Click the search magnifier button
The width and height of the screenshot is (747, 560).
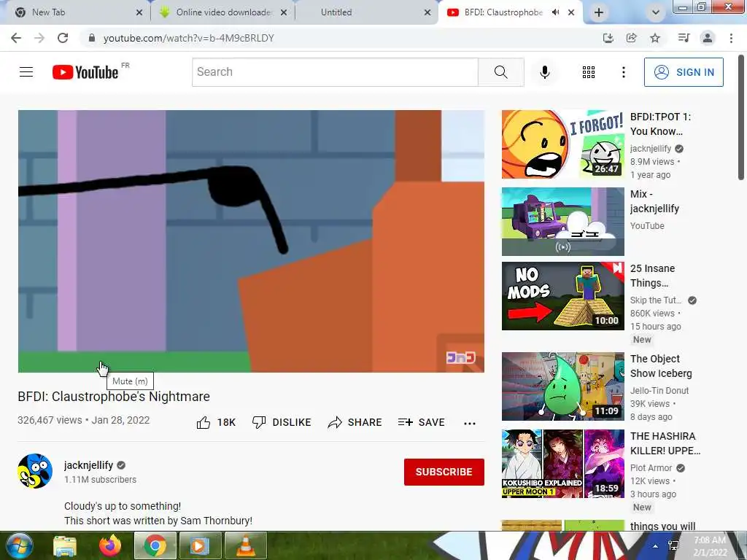click(x=500, y=72)
